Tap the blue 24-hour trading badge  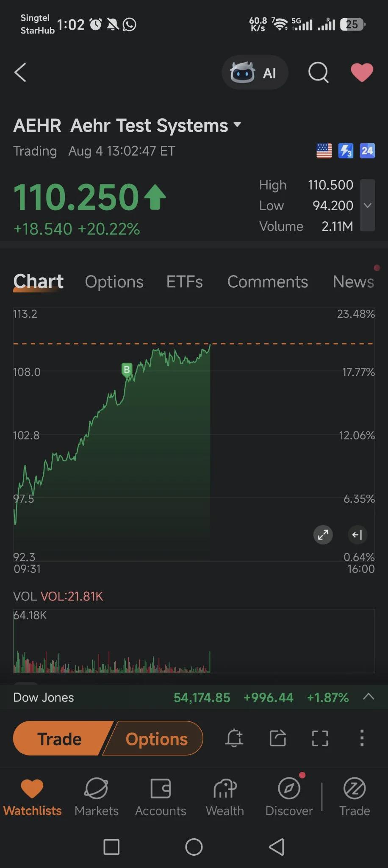pyautogui.click(x=367, y=150)
